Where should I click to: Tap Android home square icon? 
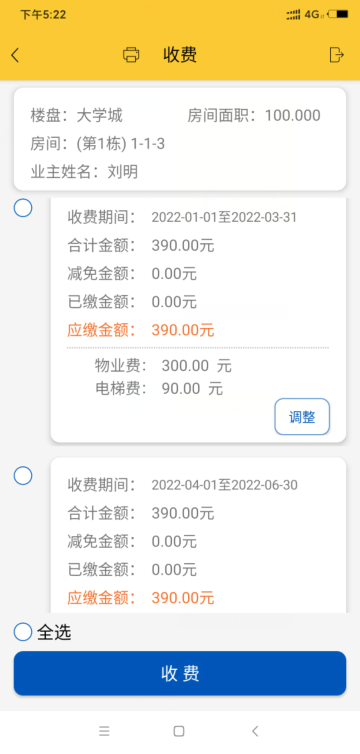[179, 731]
